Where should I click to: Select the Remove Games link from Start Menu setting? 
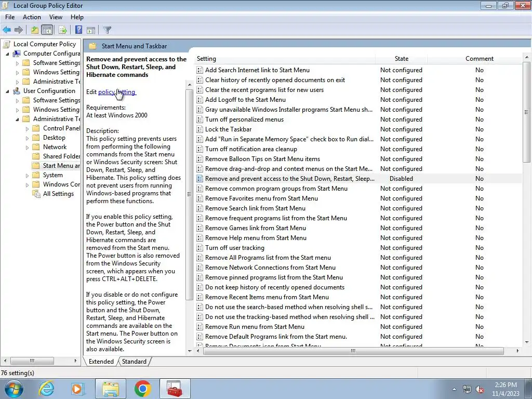point(256,228)
